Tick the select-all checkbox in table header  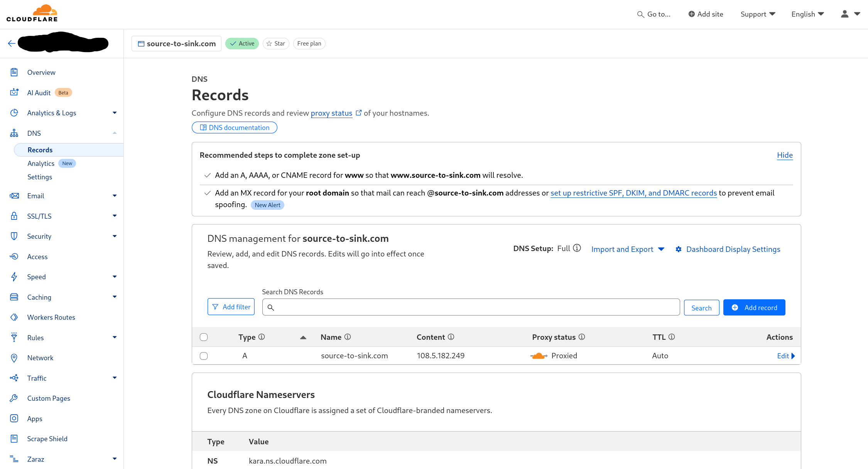point(204,337)
